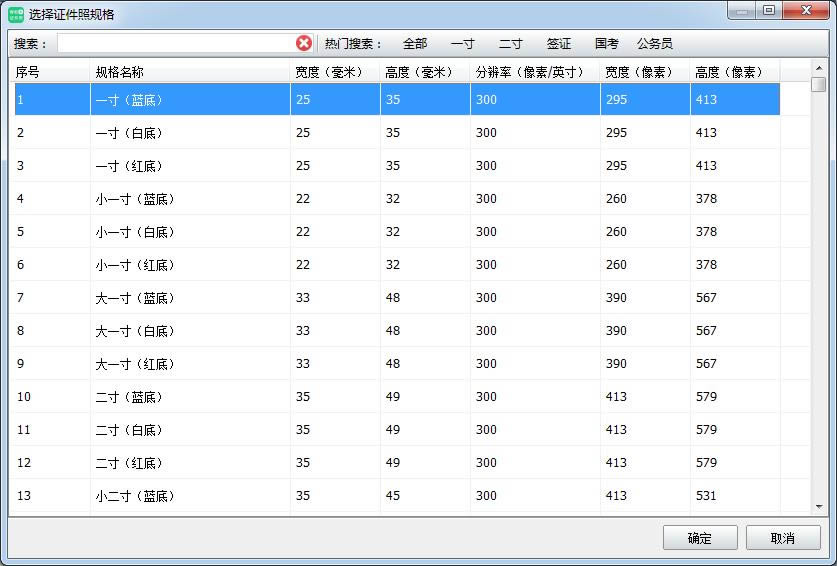Clear the search box with red X icon
This screenshot has width=837, height=566.
coord(304,43)
